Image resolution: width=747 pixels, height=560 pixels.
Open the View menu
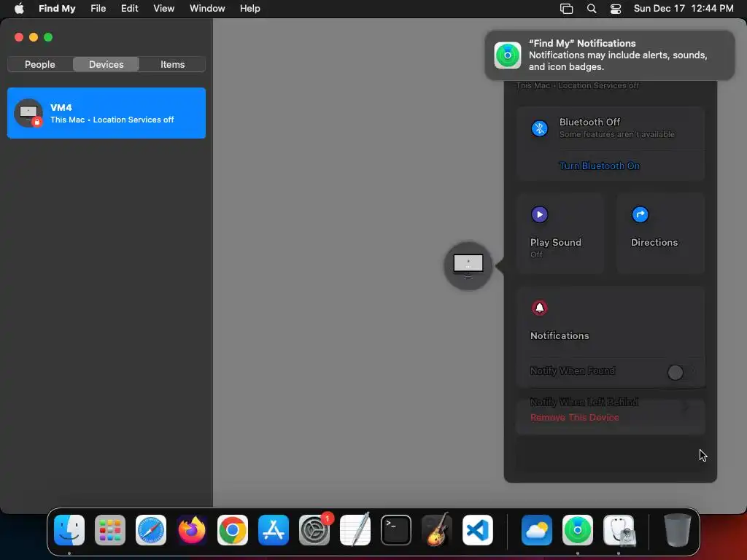pos(164,9)
